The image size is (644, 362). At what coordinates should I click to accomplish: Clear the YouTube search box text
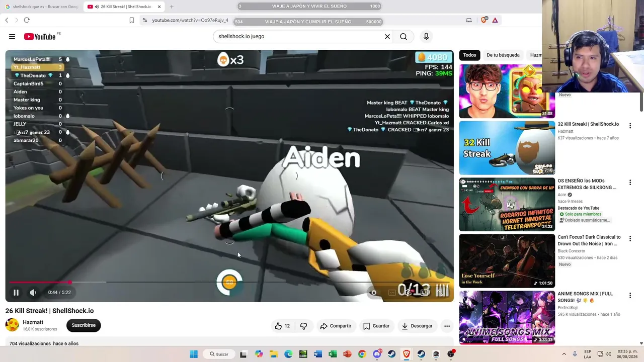[387, 36]
